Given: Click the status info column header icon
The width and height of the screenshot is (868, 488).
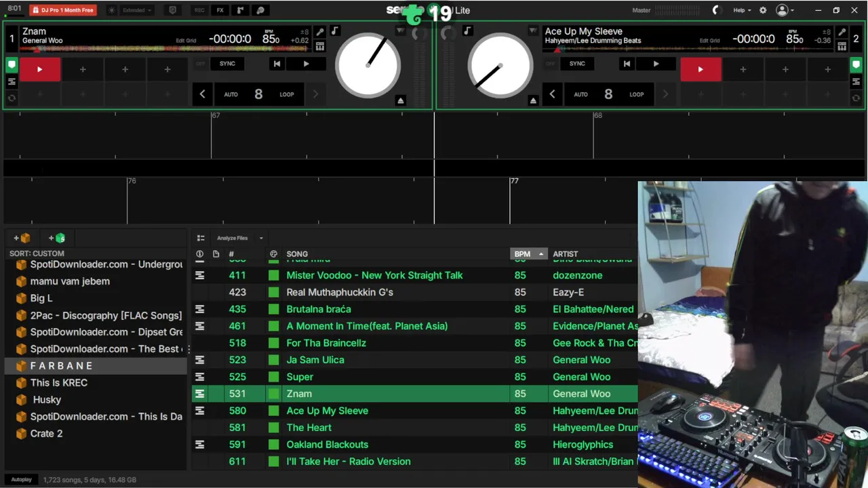Looking at the screenshot, I should coord(199,254).
